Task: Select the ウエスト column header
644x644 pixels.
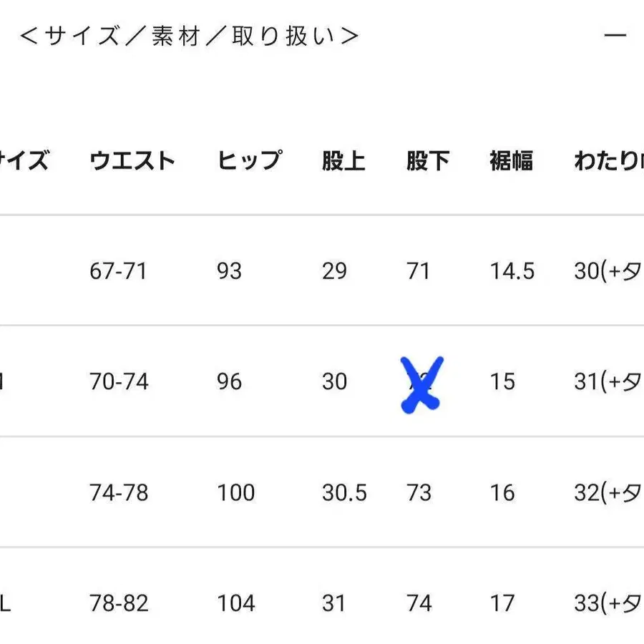Action: coord(133,160)
